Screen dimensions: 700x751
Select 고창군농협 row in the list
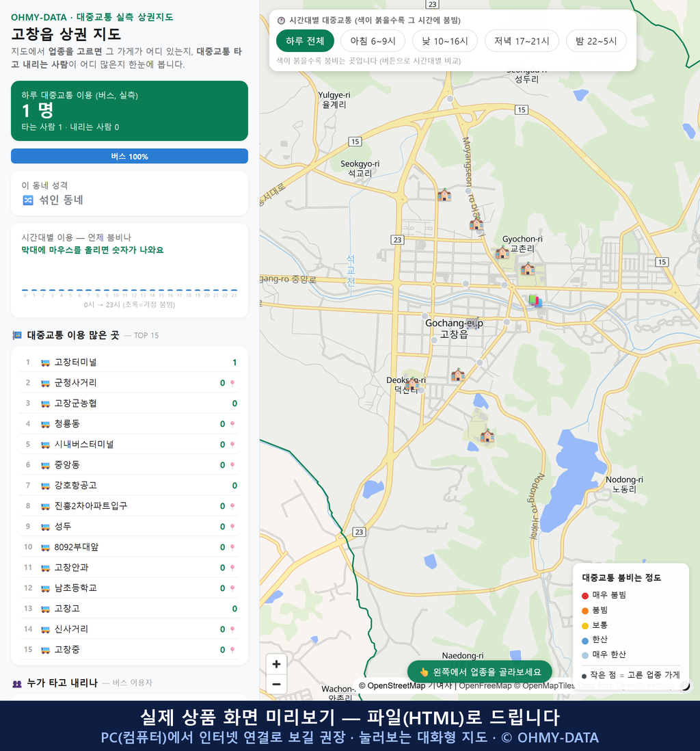tap(129, 404)
